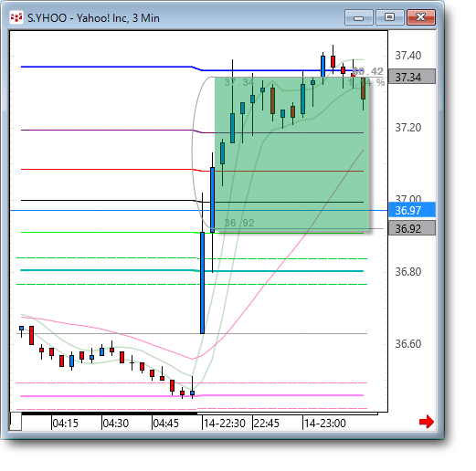Click the 36.60 price axis label
476x471 pixels.
click(407, 344)
